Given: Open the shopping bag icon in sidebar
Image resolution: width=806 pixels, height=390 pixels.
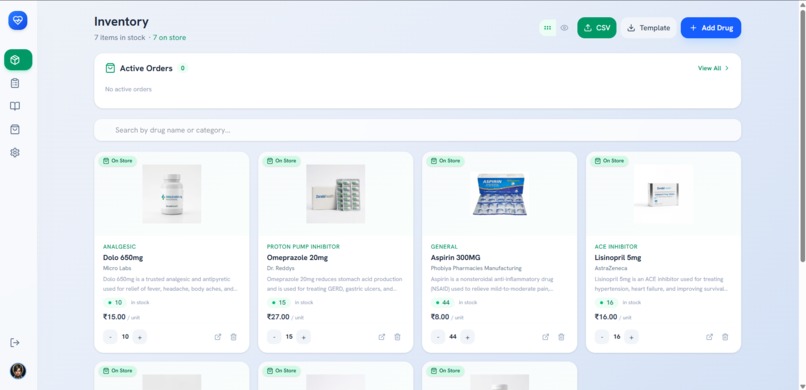Looking at the screenshot, I should (15, 129).
